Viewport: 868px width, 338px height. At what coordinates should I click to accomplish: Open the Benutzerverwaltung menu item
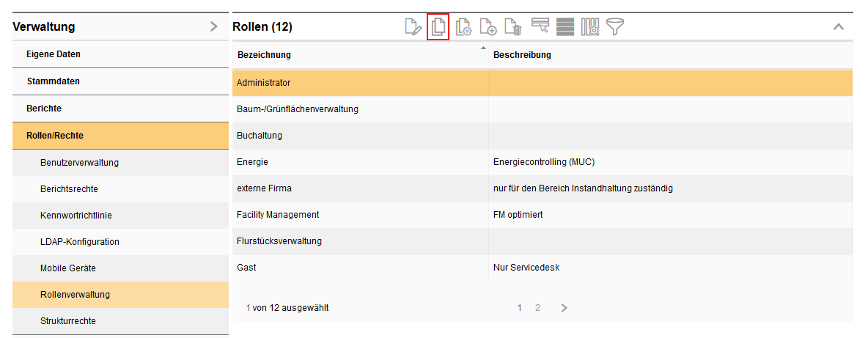(79, 163)
